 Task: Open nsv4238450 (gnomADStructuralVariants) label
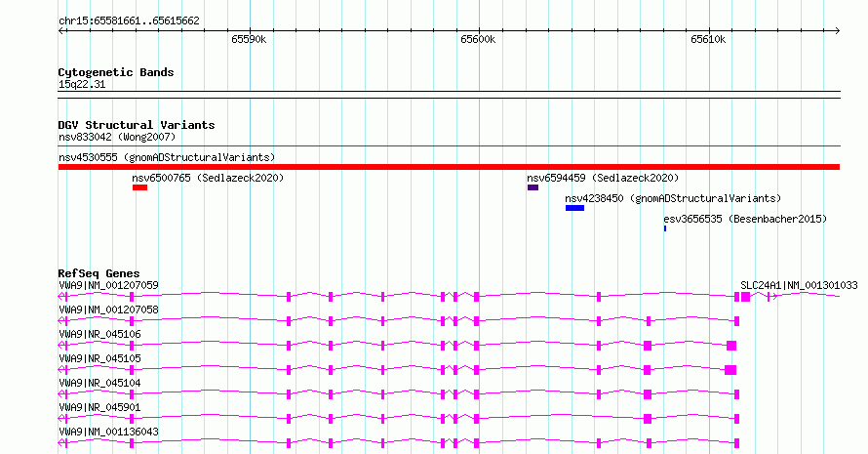pos(673,198)
